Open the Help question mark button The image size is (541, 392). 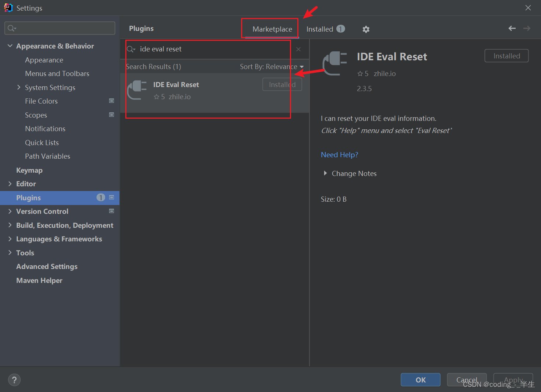coord(14,380)
